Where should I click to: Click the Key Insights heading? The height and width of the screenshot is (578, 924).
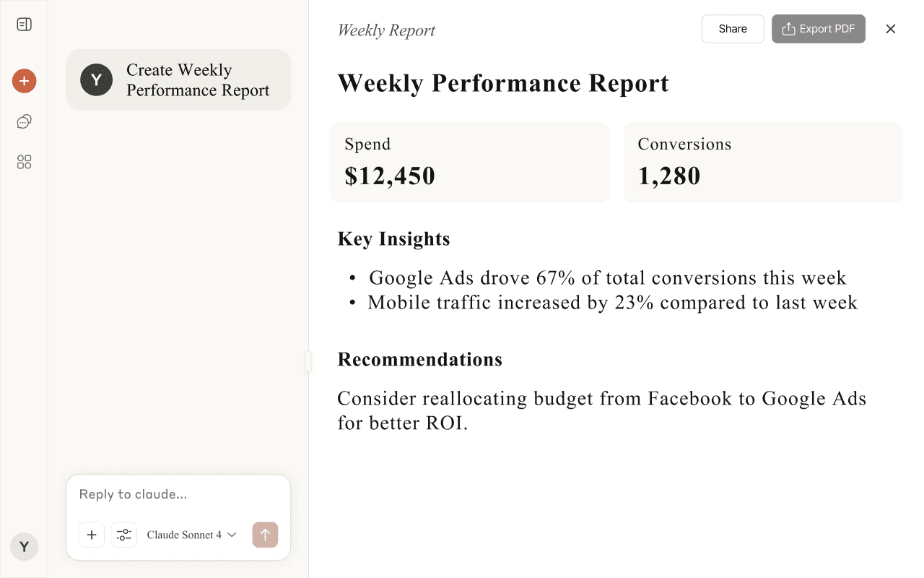(393, 239)
